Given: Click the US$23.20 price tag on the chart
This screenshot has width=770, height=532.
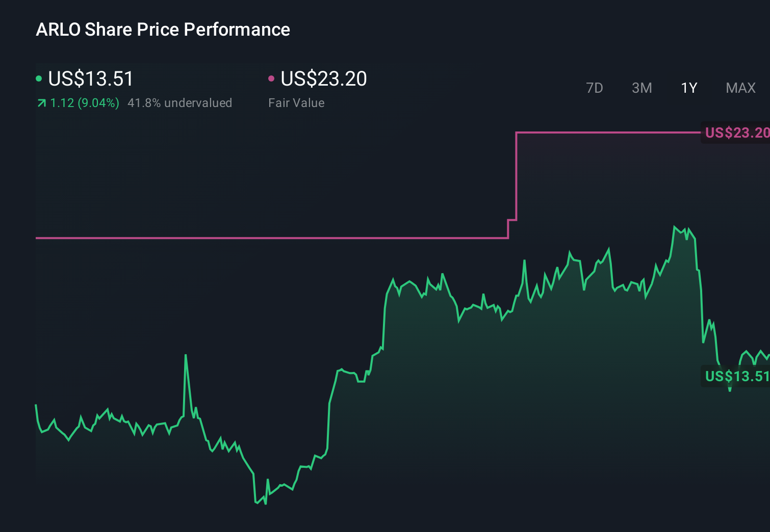Looking at the screenshot, I should click(736, 132).
